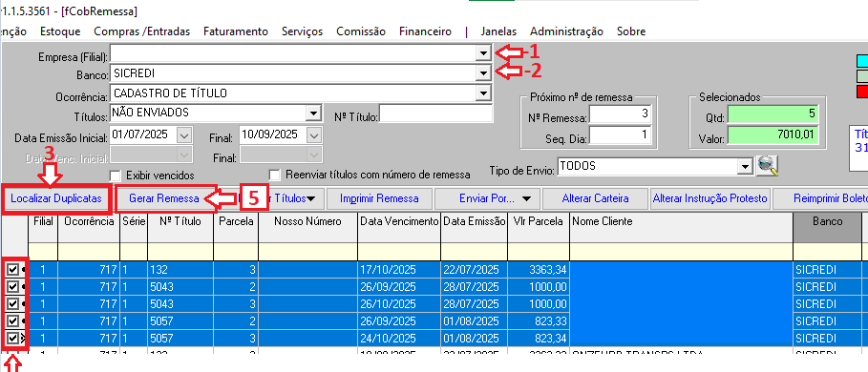868x372 pixels.
Task: Open the Janelas menu
Action: tap(498, 31)
